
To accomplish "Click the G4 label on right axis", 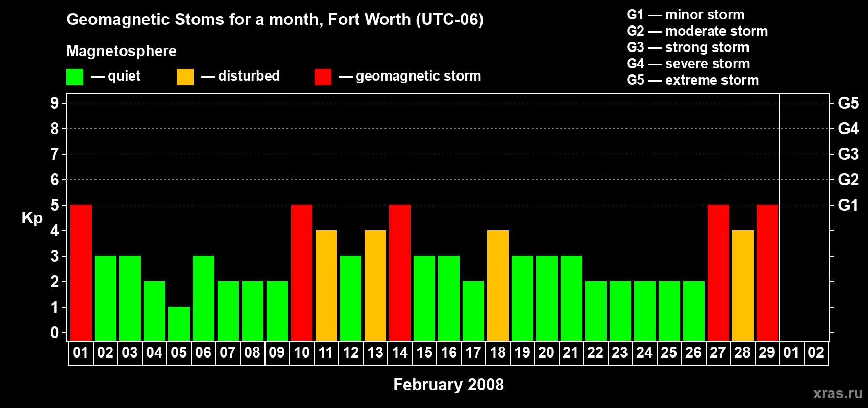I will pos(848,129).
